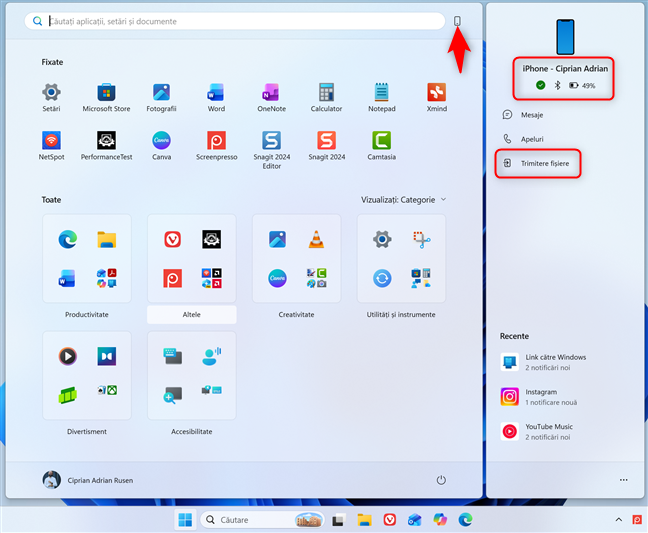The image size is (648, 533).
Task: Expand the Divertisment folder's small icons group
Action: pos(107,390)
